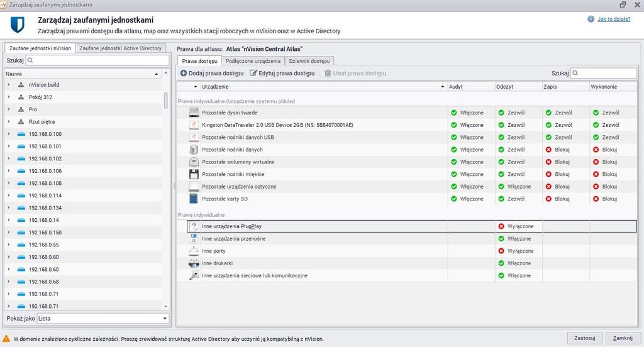Viewport: 644px width, 347px height.
Task: Click the network map icon for Pro
Action: coord(21,109)
